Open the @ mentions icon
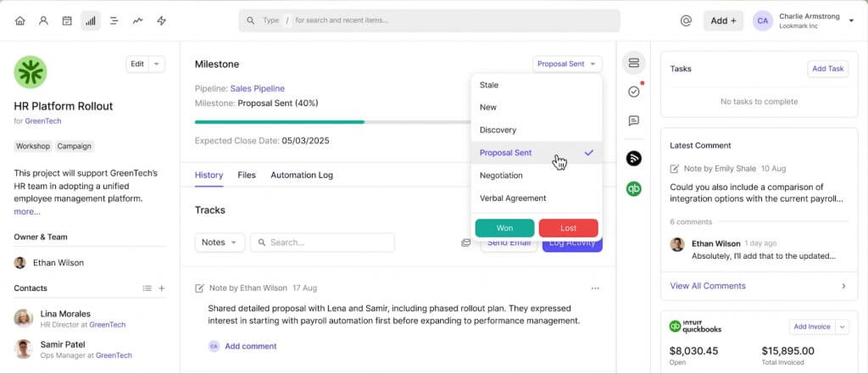 (686, 20)
